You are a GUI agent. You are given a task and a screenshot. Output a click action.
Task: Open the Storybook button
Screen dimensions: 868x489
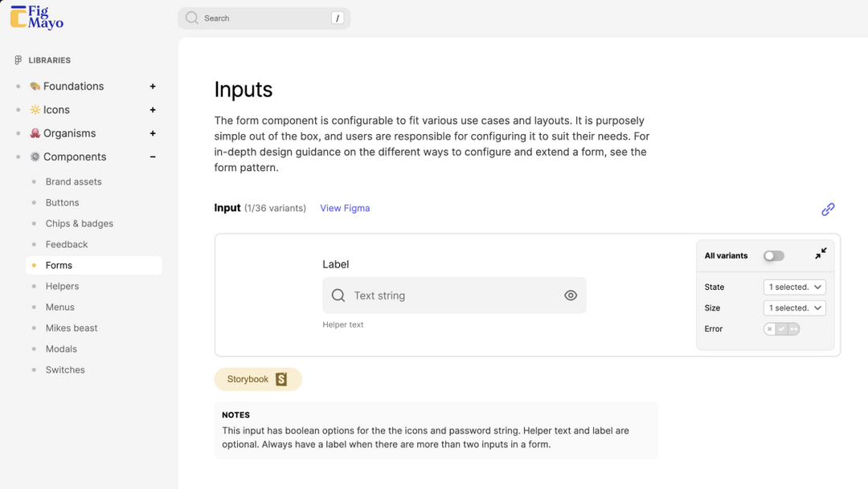click(258, 379)
